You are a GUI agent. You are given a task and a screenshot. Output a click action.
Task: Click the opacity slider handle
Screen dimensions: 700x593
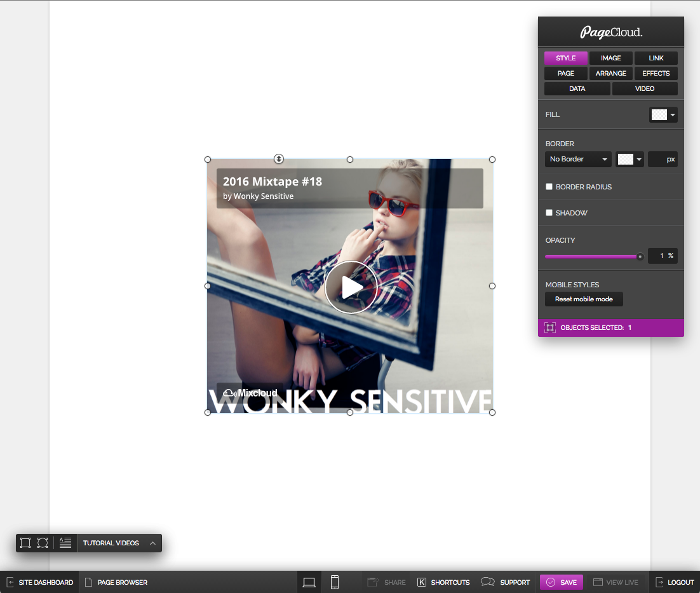coord(640,256)
